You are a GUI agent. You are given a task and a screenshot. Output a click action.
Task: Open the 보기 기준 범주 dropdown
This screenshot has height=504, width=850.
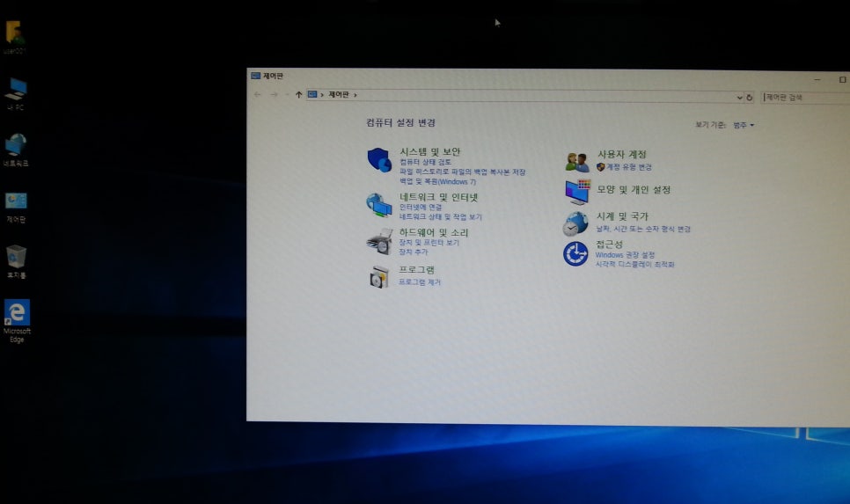coord(744,125)
